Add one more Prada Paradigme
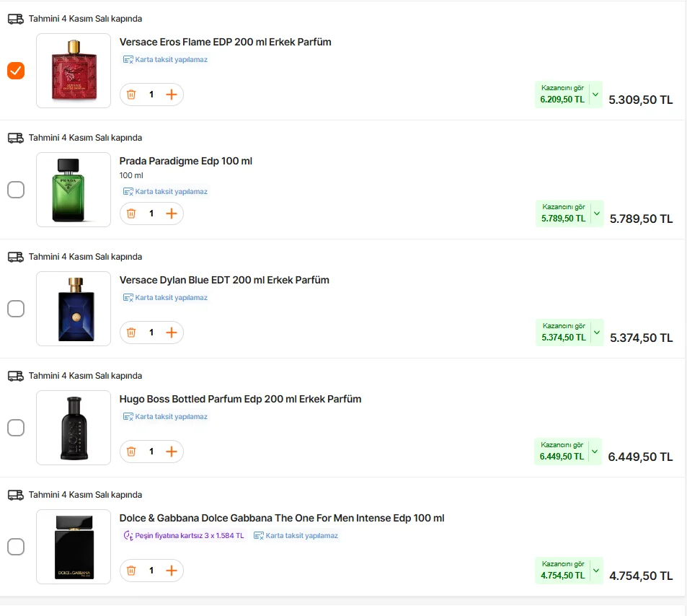 [172, 214]
